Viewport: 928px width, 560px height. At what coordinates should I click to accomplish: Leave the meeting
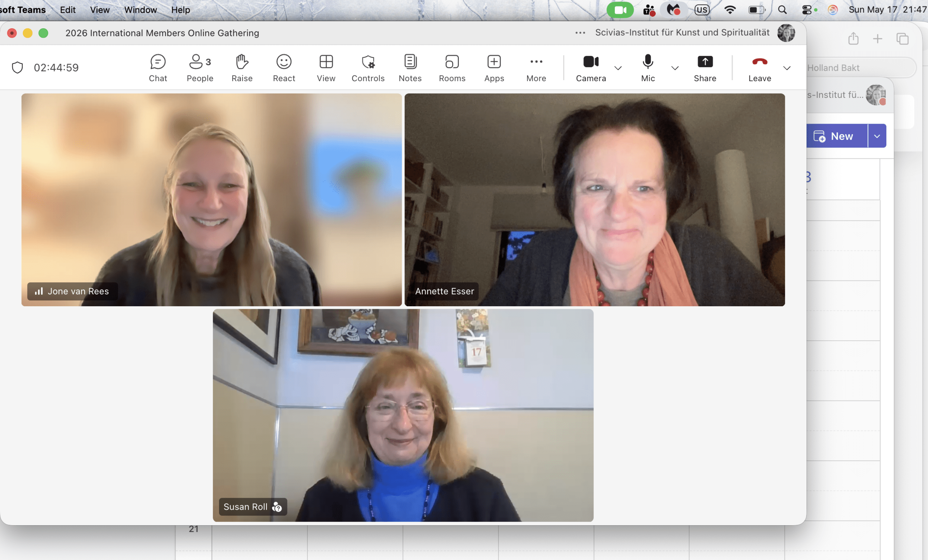point(760,68)
